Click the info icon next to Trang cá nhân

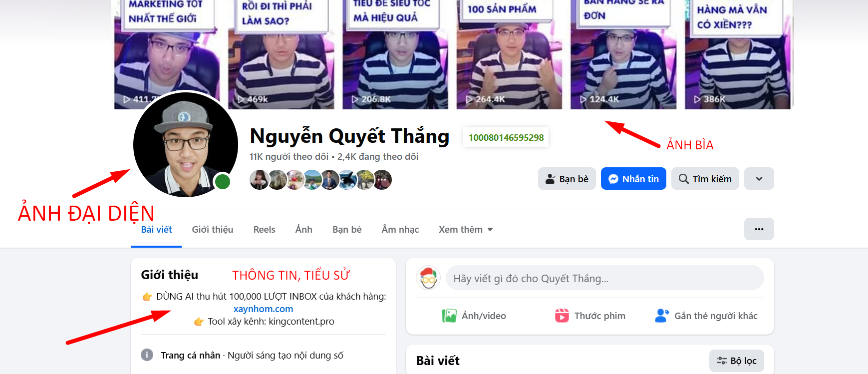pyautogui.click(x=147, y=355)
